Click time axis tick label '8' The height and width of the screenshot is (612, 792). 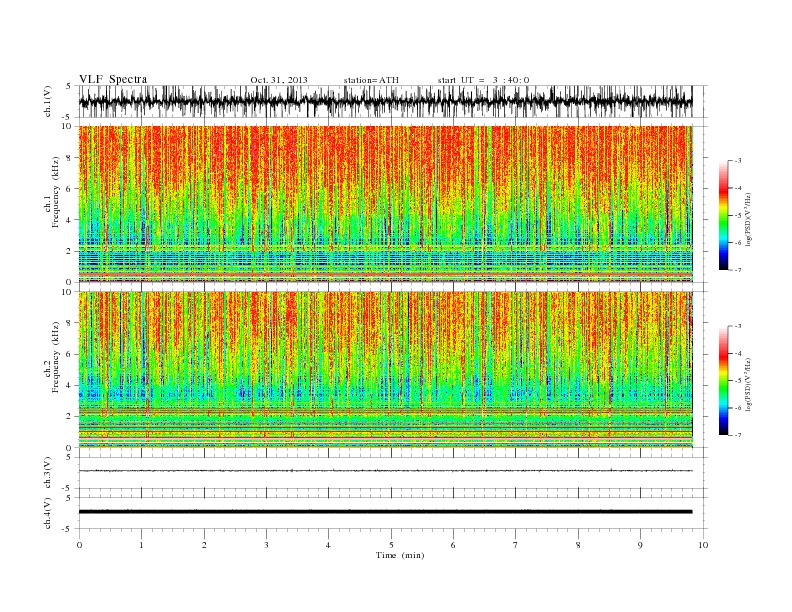(578, 545)
